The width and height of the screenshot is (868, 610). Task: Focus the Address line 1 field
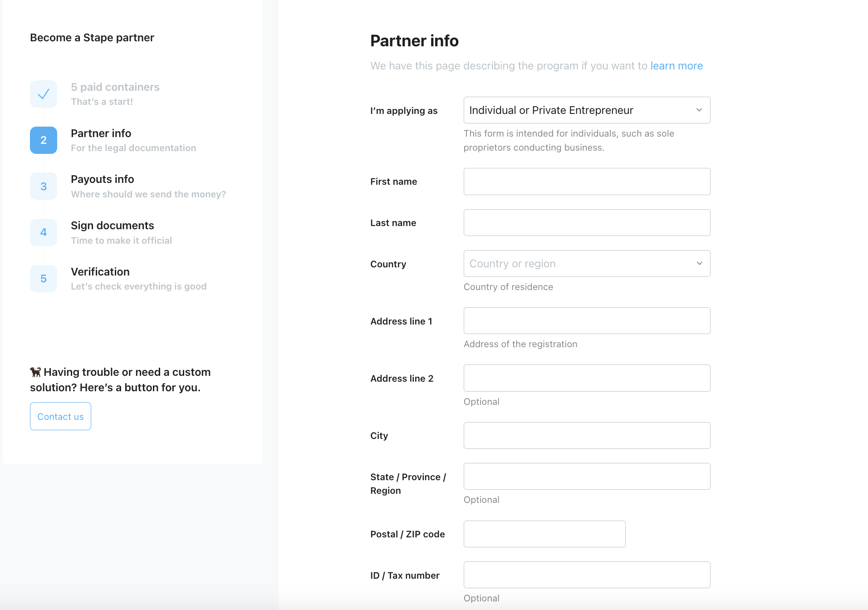pyautogui.click(x=586, y=320)
